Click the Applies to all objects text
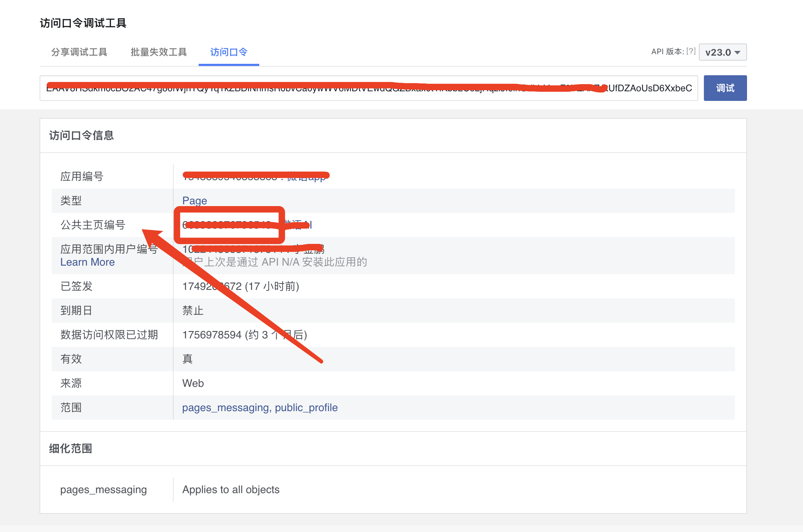803x532 pixels. click(x=231, y=490)
